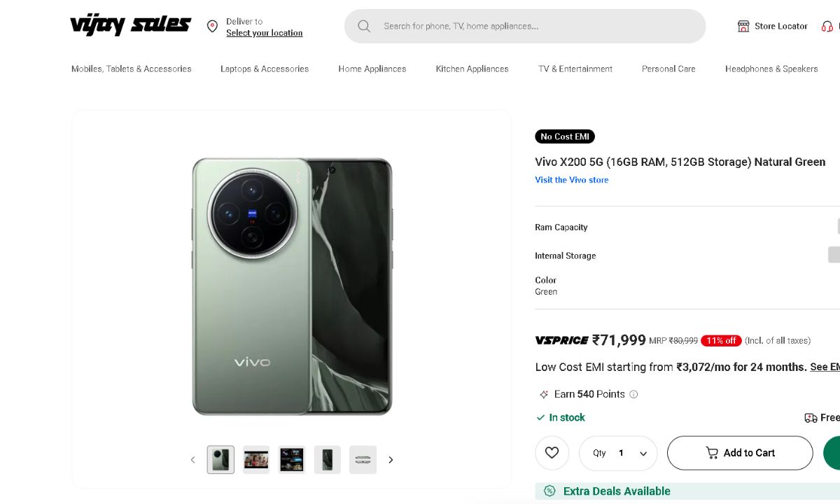Click the search magnifier icon
The height and width of the screenshot is (504, 840).
[364, 27]
